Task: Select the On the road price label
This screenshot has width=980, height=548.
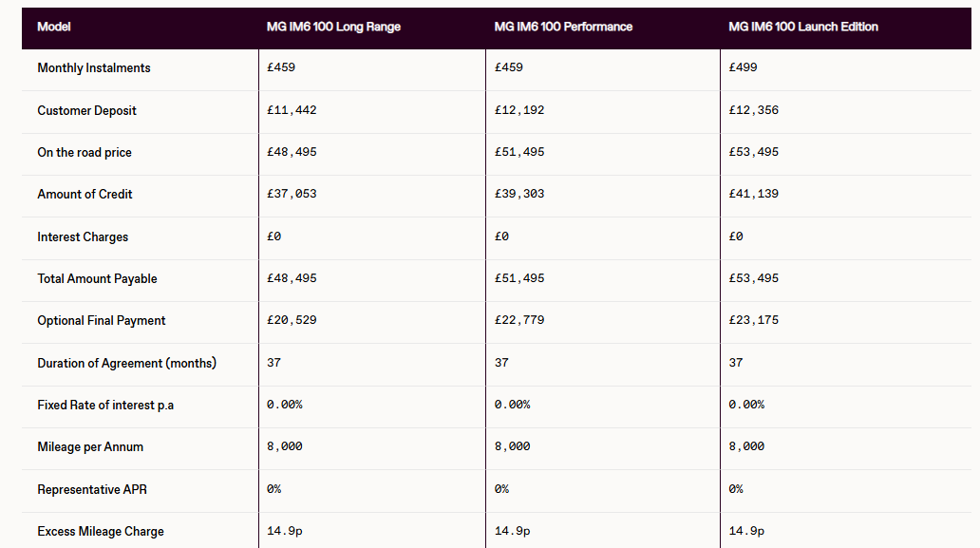Action: pos(85,153)
